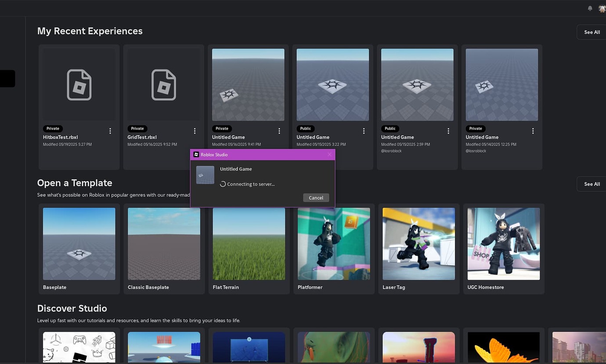Open options for Untitled Game modified 2:59 PM
The image size is (606, 364).
(448, 131)
